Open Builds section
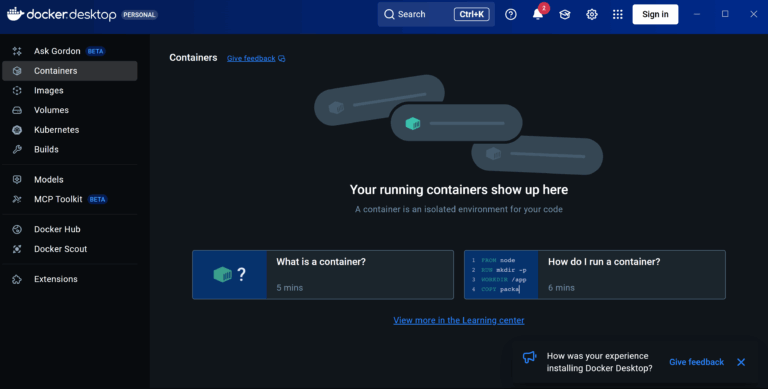The image size is (768, 389). 70,149
